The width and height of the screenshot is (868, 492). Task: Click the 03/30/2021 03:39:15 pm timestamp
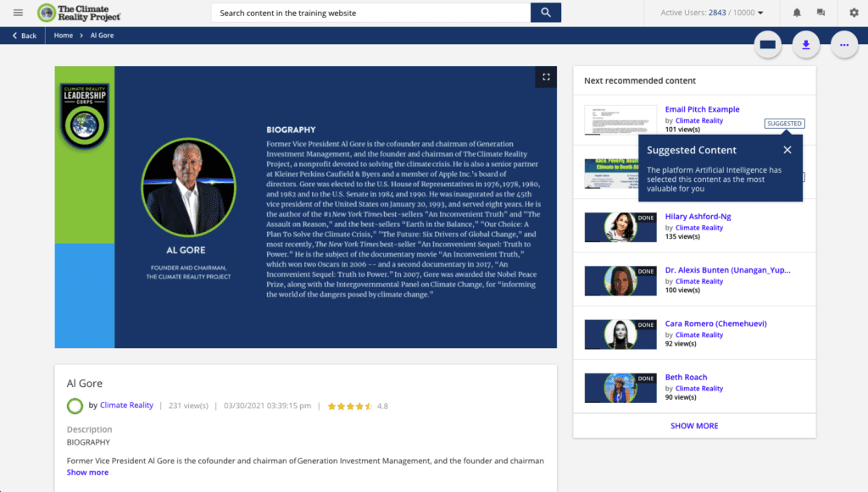click(267, 406)
